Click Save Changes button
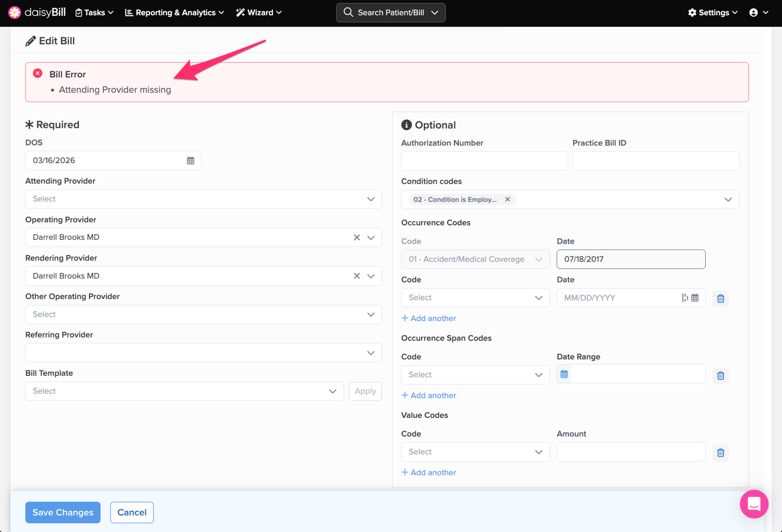The width and height of the screenshot is (782, 532). click(x=63, y=512)
